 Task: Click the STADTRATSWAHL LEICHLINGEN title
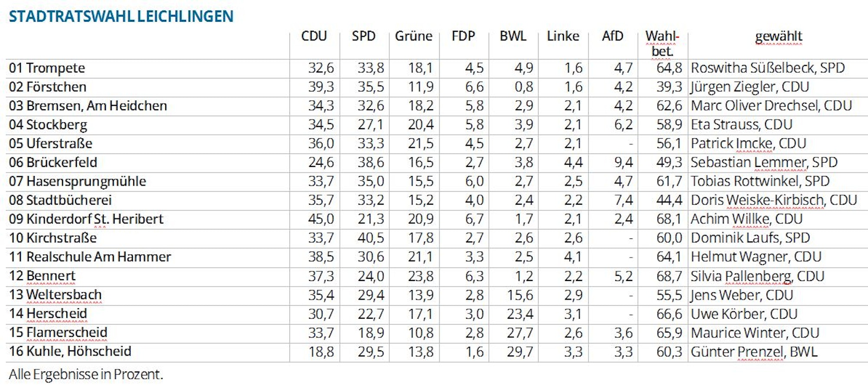click(x=121, y=16)
